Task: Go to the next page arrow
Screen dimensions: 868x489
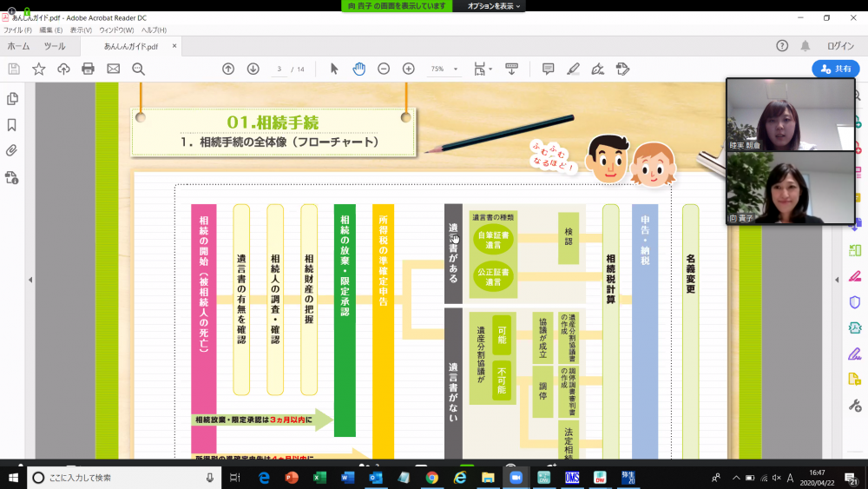Action: 253,69
